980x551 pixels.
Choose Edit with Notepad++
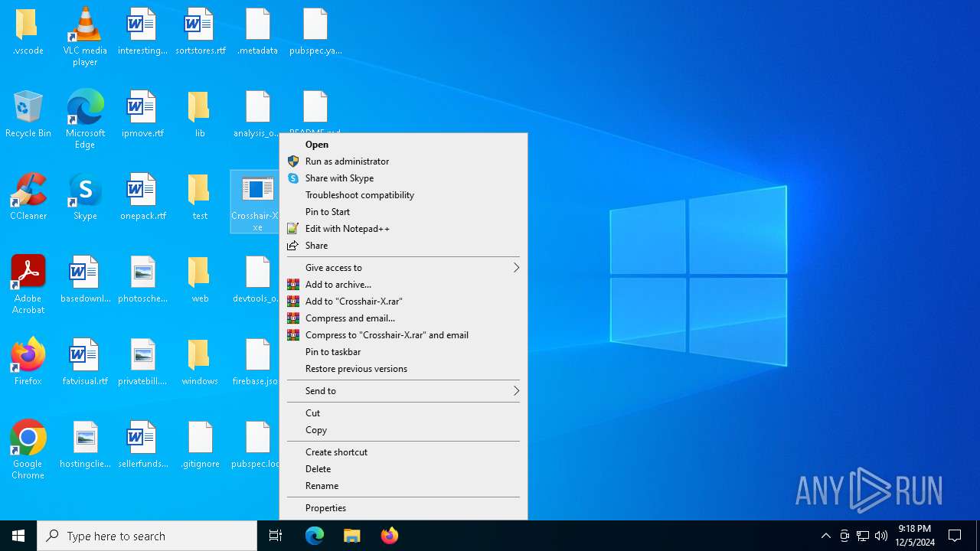(x=403, y=229)
